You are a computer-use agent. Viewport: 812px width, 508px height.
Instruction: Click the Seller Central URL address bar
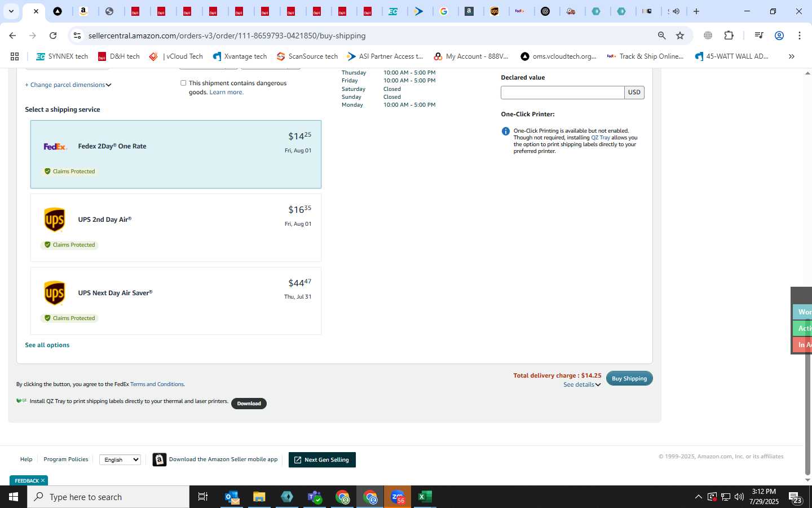[x=227, y=36]
